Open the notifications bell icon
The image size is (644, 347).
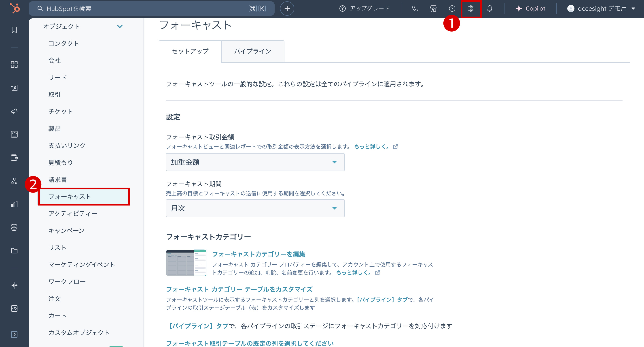489,9
